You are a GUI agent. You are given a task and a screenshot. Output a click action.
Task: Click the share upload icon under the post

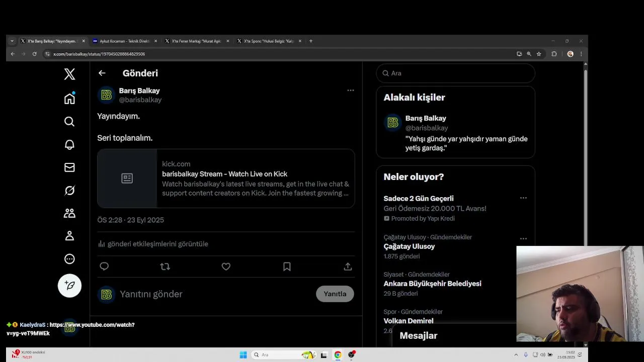tap(348, 266)
